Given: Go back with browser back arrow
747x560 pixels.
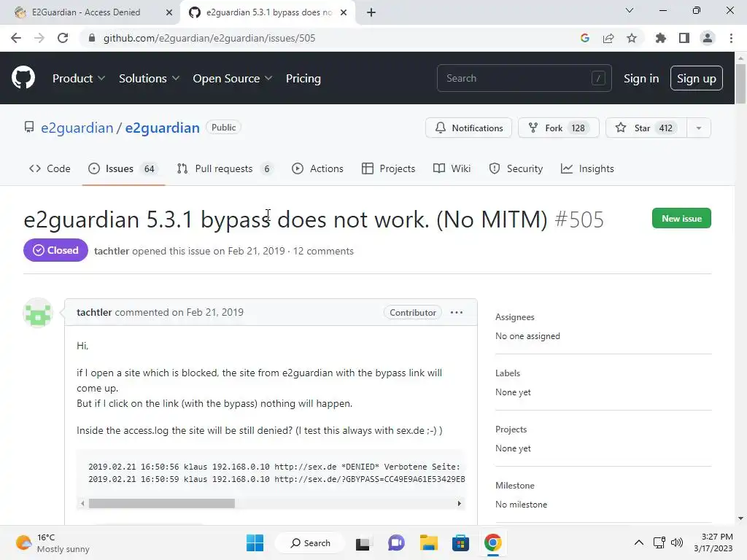Looking at the screenshot, I should (16, 38).
